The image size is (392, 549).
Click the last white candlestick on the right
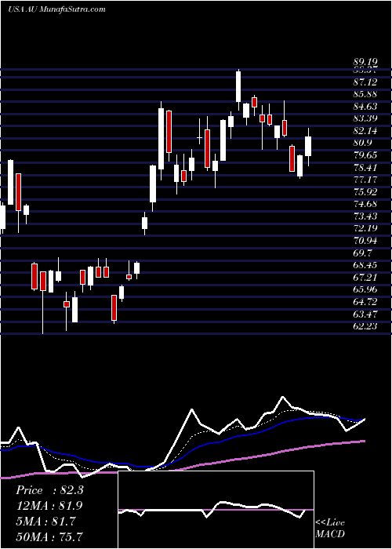pyautogui.click(x=308, y=146)
